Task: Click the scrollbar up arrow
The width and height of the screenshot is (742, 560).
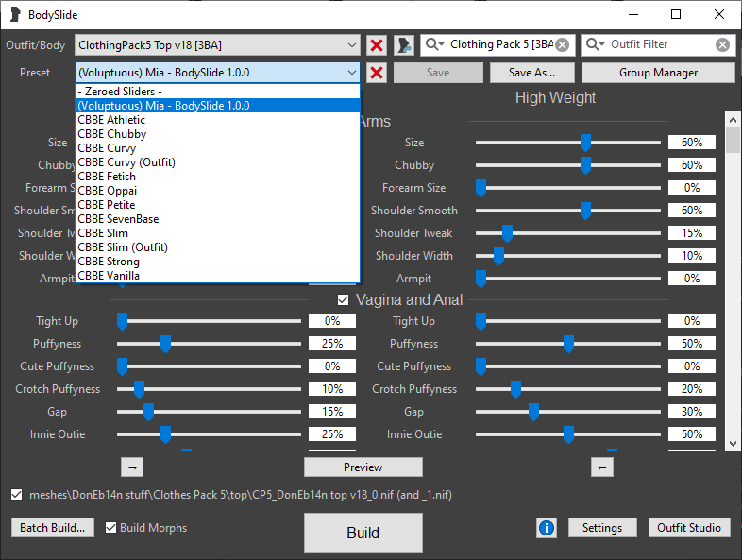Action: point(733,120)
